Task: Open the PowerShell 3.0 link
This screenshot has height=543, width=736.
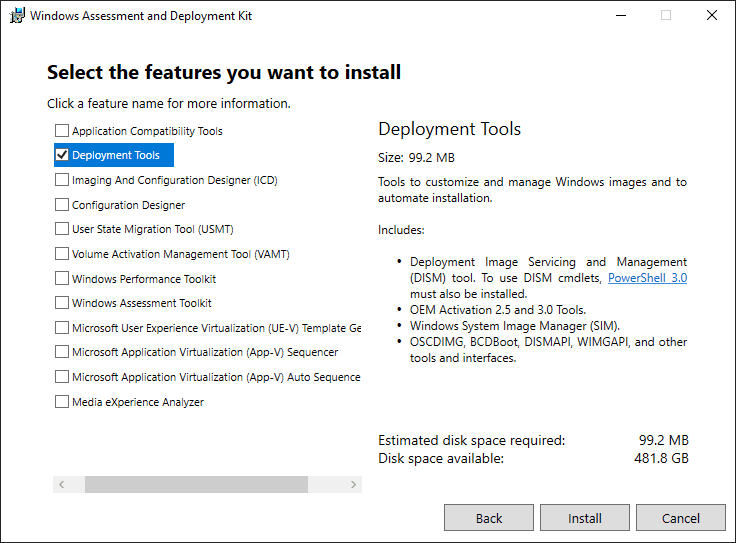Action: [647, 278]
